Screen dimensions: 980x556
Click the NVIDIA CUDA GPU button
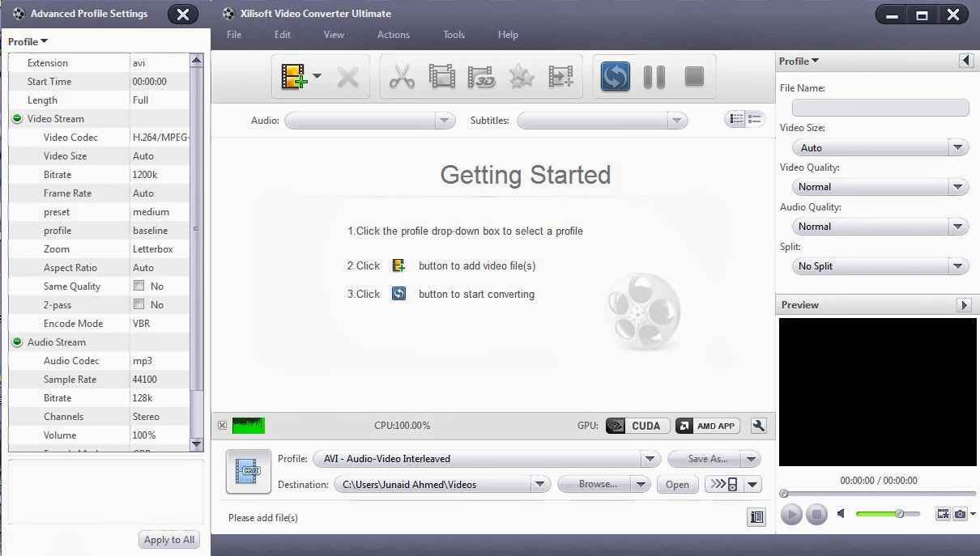[637, 426]
